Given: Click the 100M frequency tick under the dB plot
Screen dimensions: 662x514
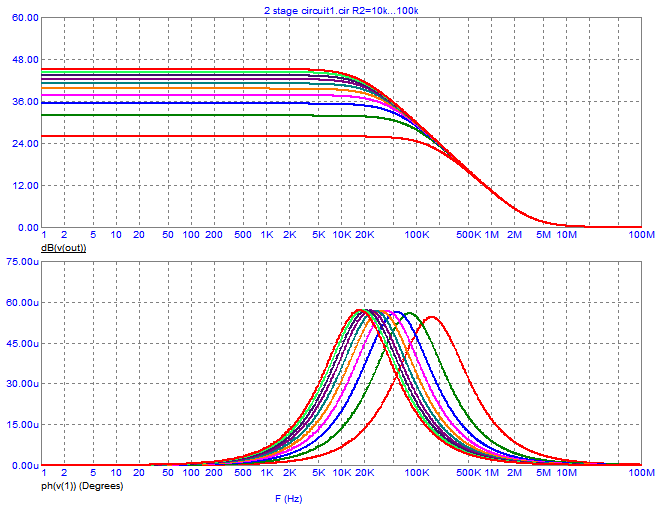Looking at the screenshot, I should pyautogui.click(x=642, y=235).
